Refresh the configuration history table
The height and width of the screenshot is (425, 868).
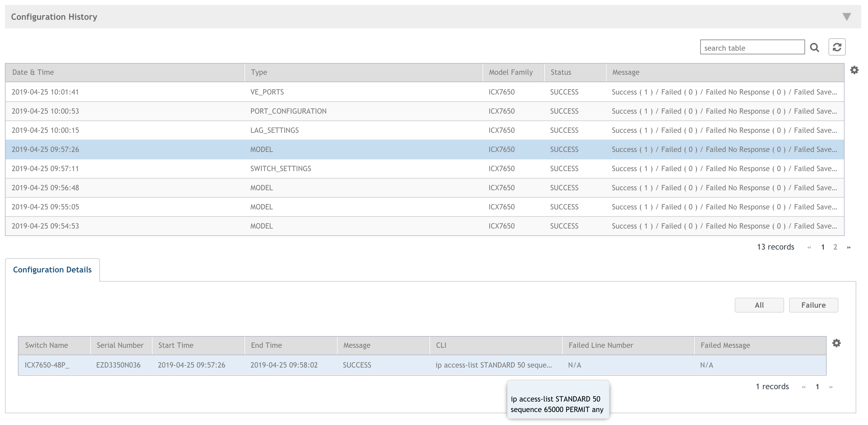pyautogui.click(x=837, y=47)
